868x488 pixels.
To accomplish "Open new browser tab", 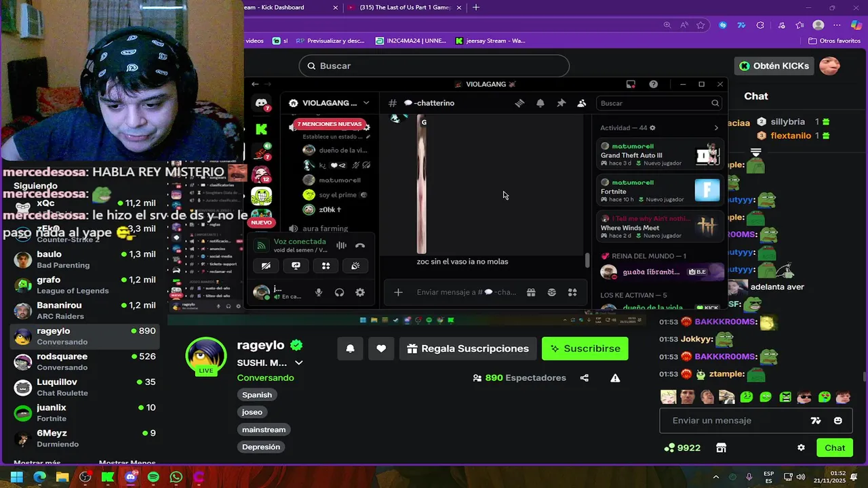I will [476, 7].
